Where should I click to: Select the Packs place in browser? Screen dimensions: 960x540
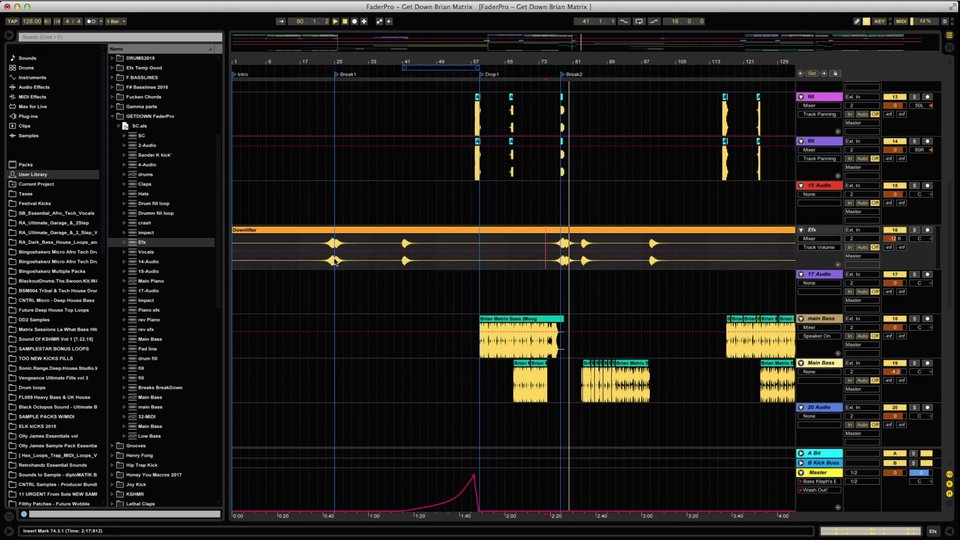click(x=26, y=165)
